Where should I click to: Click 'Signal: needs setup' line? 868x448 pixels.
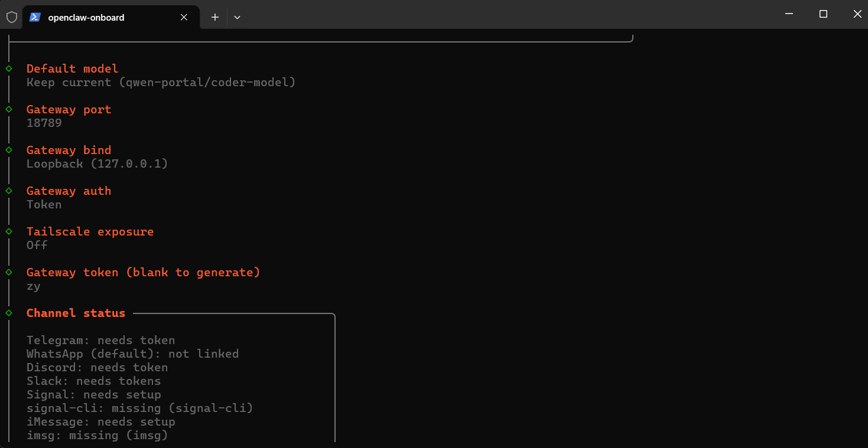click(94, 394)
